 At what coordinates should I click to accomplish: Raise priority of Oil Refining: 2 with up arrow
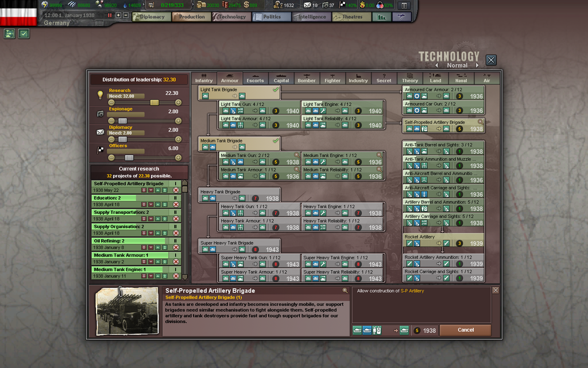click(x=157, y=247)
